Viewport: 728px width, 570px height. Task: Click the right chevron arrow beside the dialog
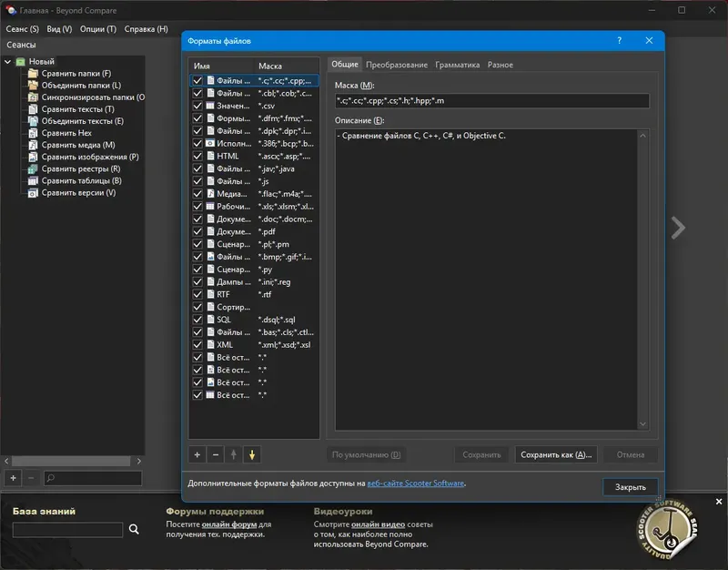tap(678, 228)
